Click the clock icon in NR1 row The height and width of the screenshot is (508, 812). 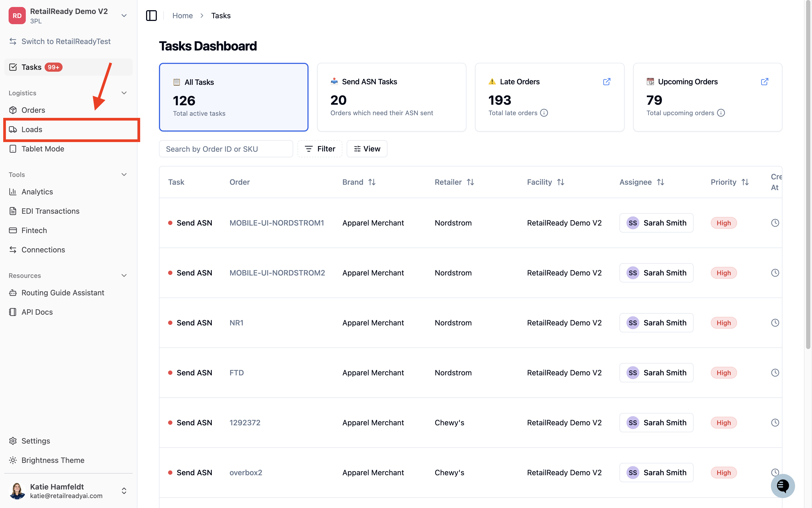tap(775, 322)
